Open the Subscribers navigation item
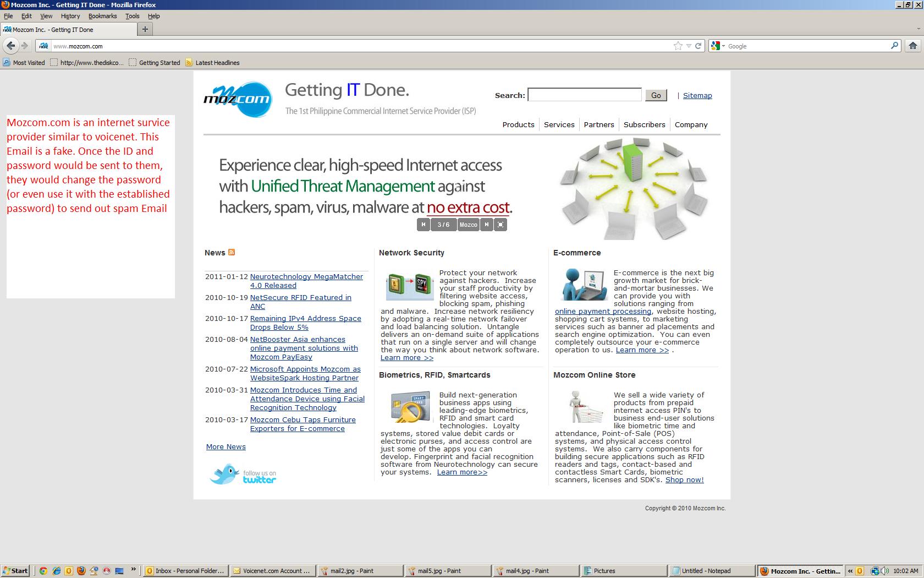The width and height of the screenshot is (924, 578). (x=645, y=124)
